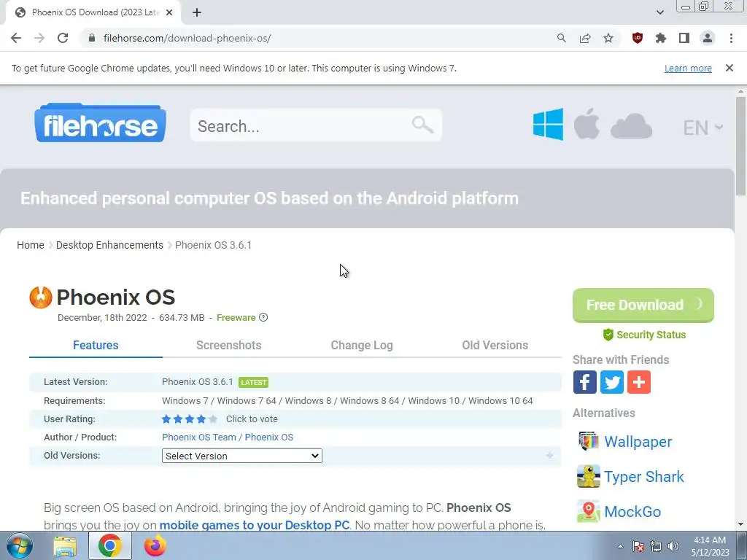Open Phoenix OS product link
The width and height of the screenshot is (747, 560).
point(269,437)
